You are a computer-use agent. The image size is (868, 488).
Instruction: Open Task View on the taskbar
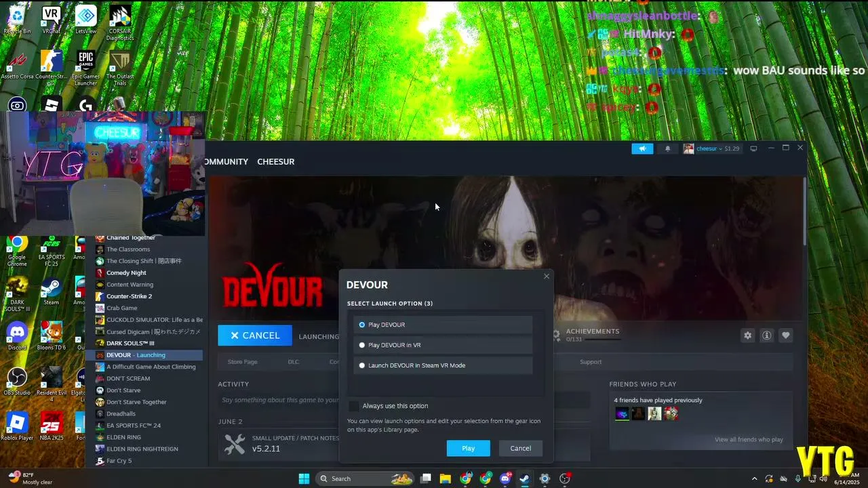(426, 479)
